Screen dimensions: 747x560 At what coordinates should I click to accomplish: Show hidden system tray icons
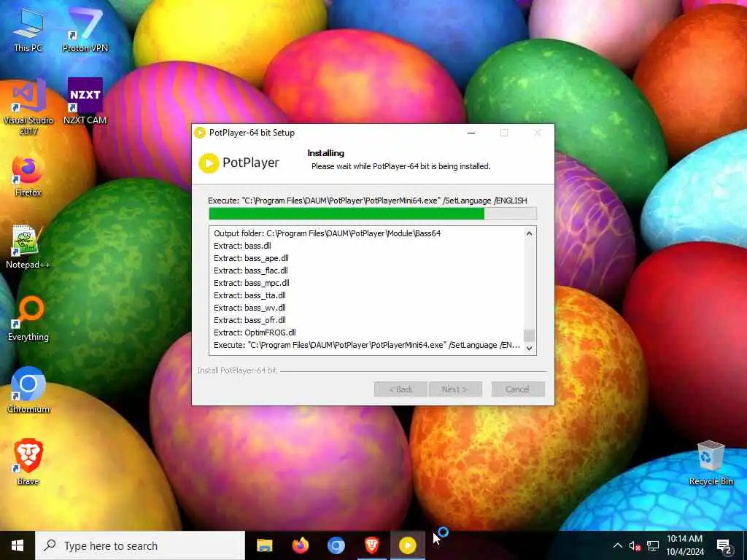(617, 545)
